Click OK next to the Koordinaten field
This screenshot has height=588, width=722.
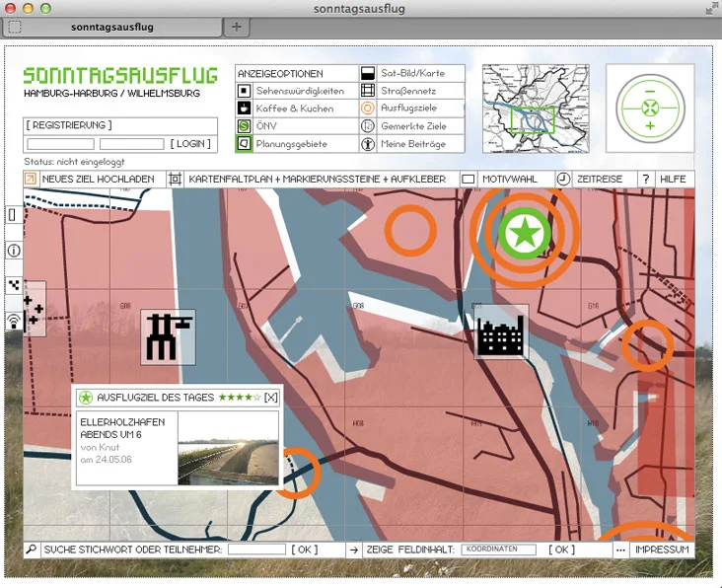(x=562, y=550)
